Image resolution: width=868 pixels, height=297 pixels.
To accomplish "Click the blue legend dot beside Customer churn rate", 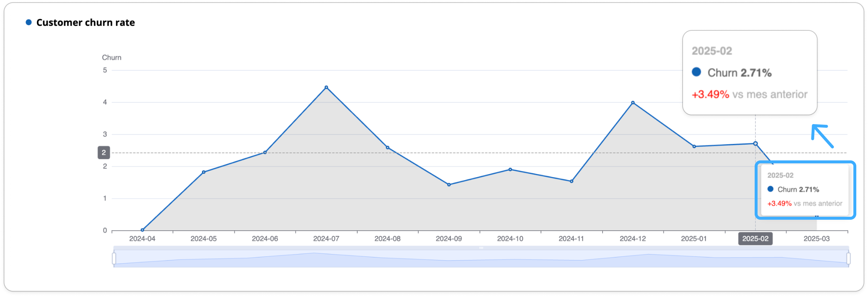I will coord(29,22).
